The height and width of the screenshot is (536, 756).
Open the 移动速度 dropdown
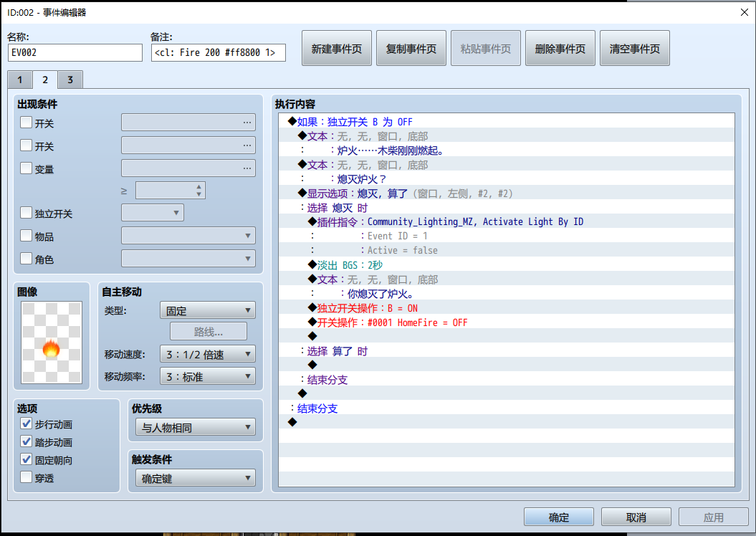click(207, 354)
